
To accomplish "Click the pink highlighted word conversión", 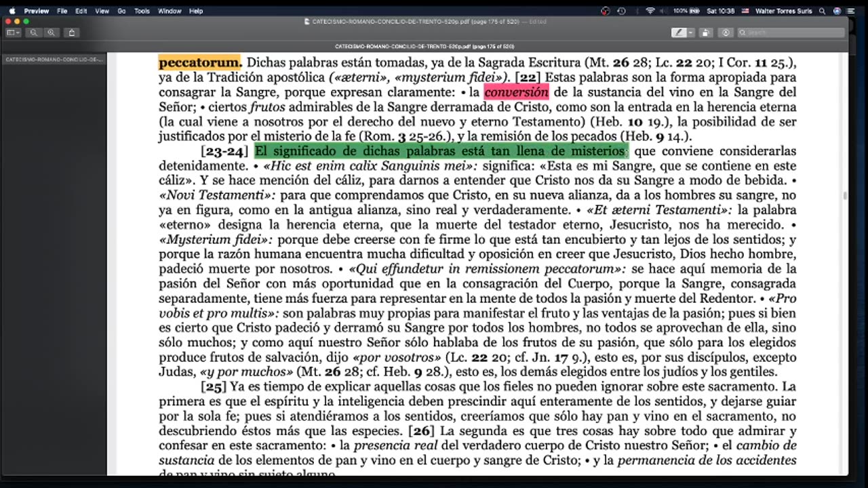I will [516, 92].
